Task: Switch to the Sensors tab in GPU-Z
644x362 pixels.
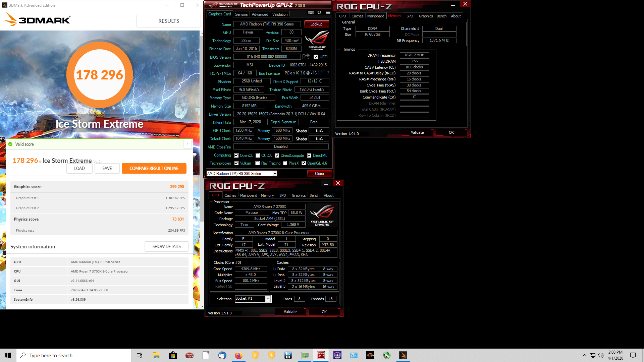Action: (241, 14)
